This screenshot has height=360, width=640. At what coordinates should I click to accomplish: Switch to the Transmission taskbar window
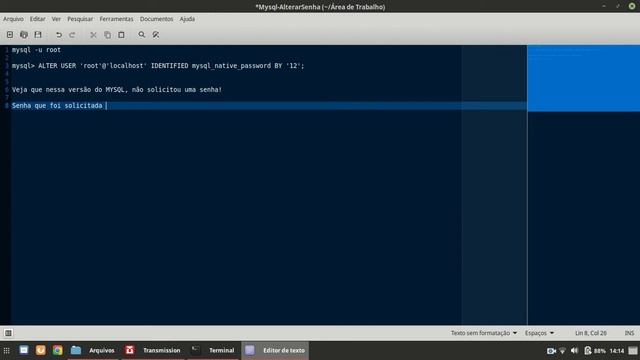coord(153,350)
